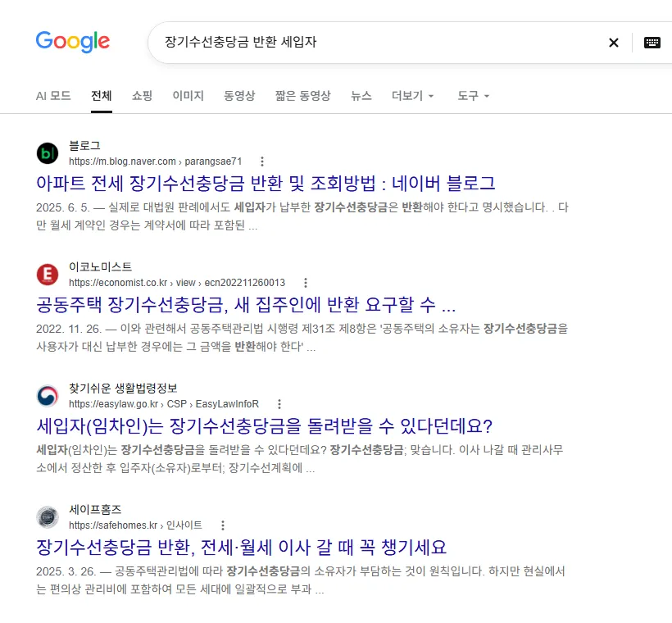Open the 아파트 전세 장기수선충당금 반환 및 조회방법 result

coord(266,184)
